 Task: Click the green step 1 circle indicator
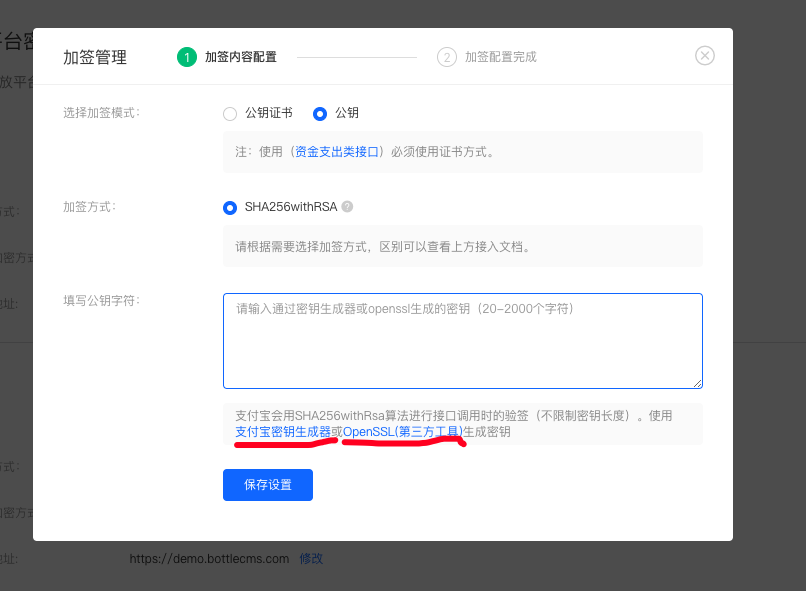point(187,57)
